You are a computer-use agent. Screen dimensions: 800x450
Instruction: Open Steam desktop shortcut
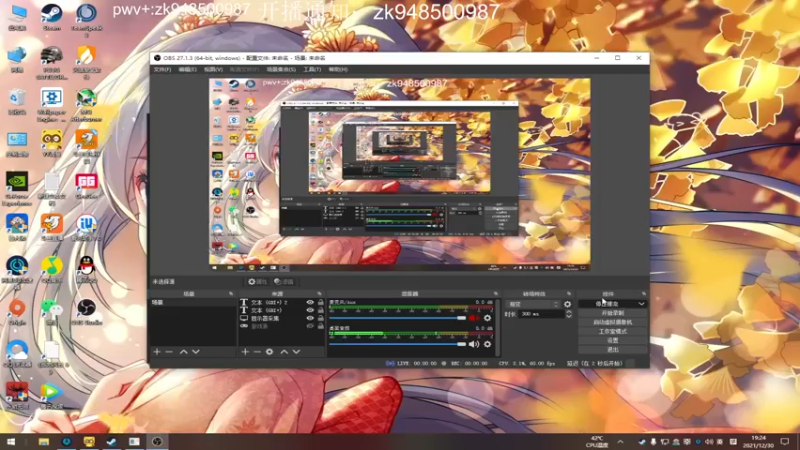coord(52,17)
